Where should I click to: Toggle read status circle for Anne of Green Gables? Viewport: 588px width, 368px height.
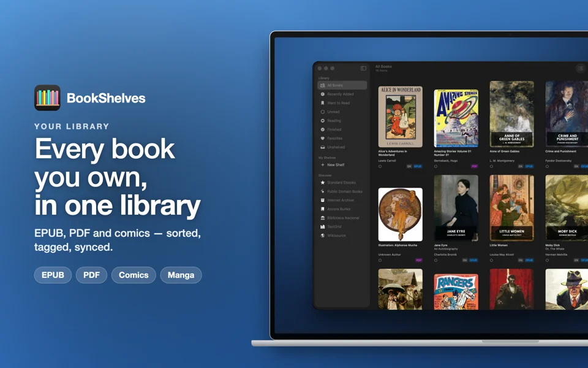[491, 166]
